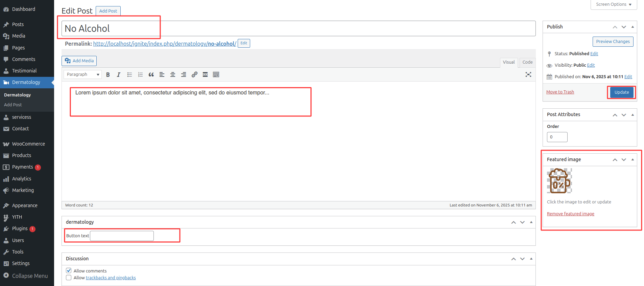Focus the Button text input field
The height and width of the screenshot is (286, 644).
[x=122, y=236]
